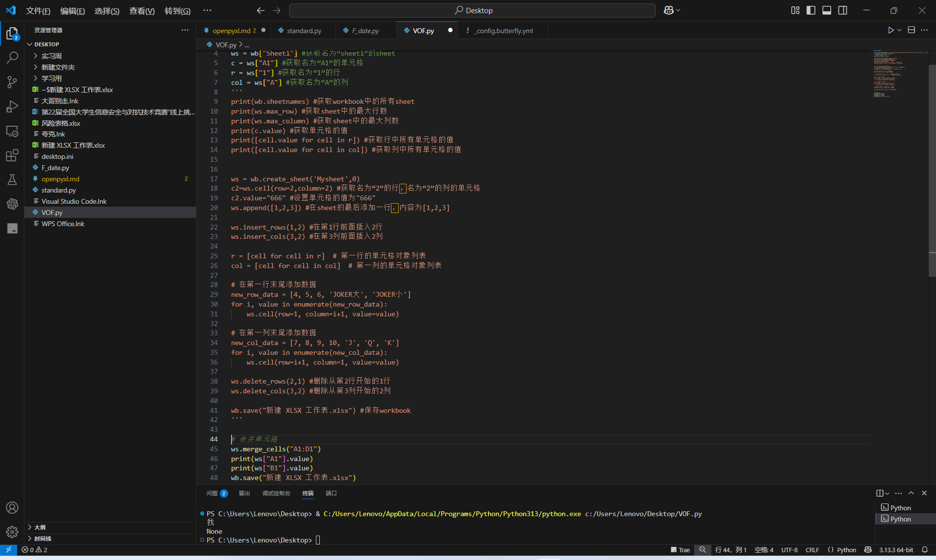Viewport: 936px width, 560px height.
Task: Switch to the standard.py editor tab
Action: point(304,31)
